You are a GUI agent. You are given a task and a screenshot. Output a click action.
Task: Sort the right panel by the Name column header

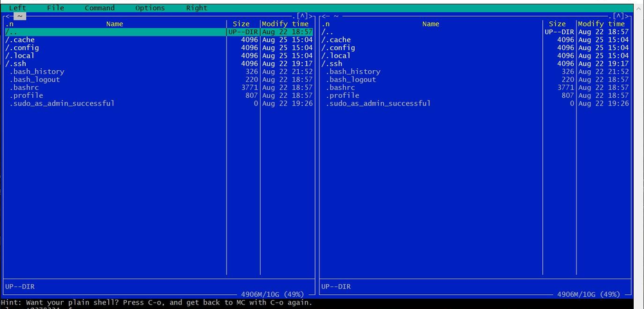431,24
